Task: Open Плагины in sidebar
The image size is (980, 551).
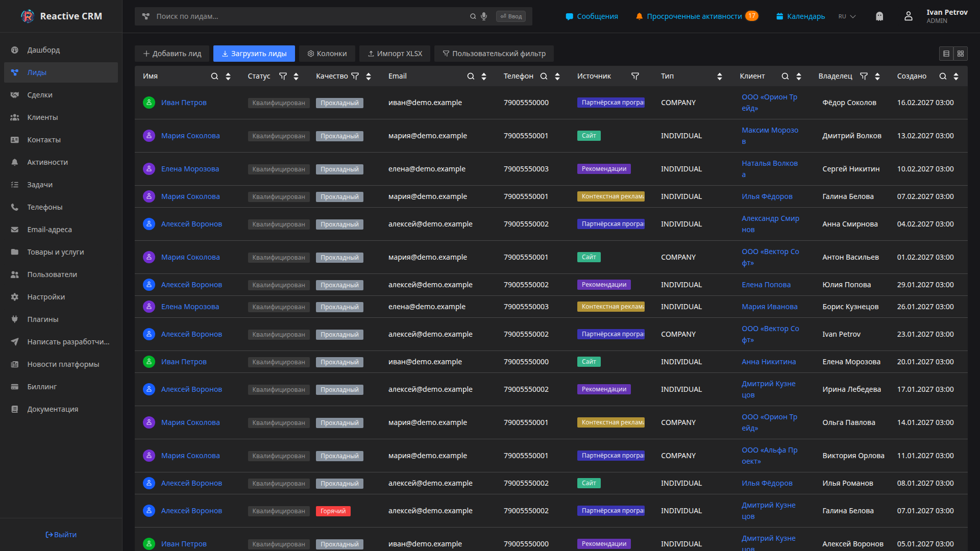Action: tap(61, 319)
